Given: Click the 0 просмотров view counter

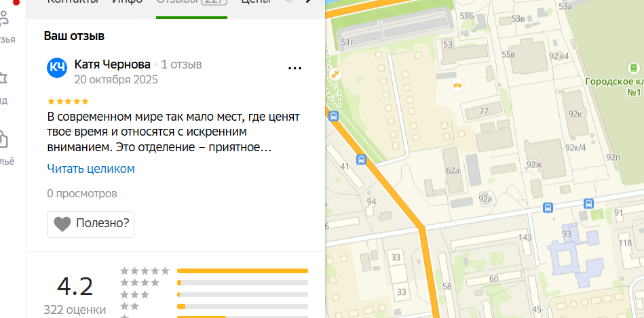Looking at the screenshot, I should point(82,193).
